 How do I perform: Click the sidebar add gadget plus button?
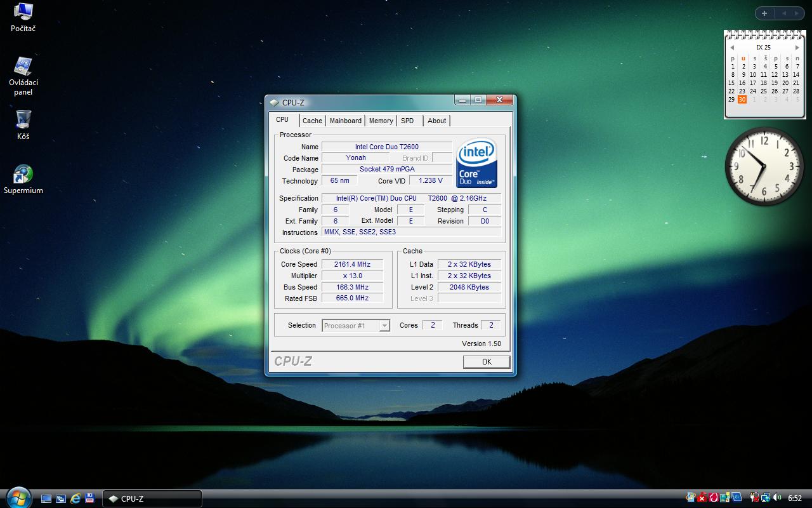pyautogui.click(x=764, y=13)
